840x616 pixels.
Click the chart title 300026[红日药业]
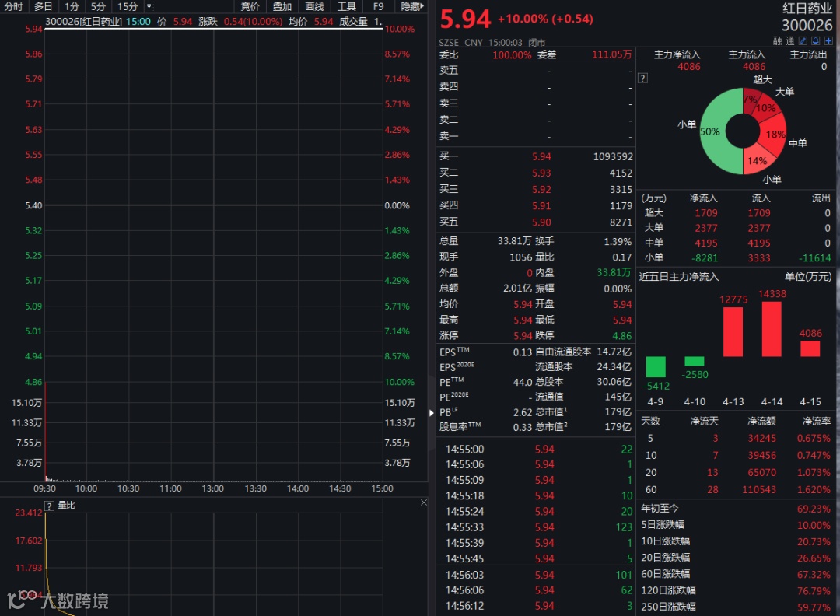(83, 22)
